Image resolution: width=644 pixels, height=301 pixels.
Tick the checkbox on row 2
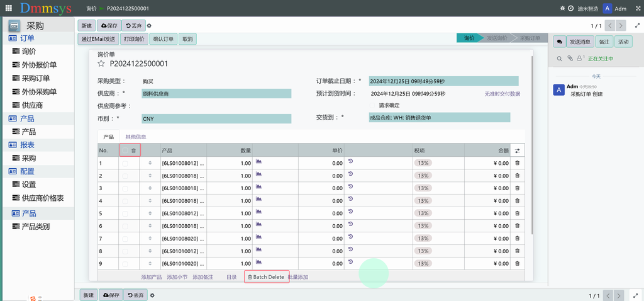coord(125,176)
